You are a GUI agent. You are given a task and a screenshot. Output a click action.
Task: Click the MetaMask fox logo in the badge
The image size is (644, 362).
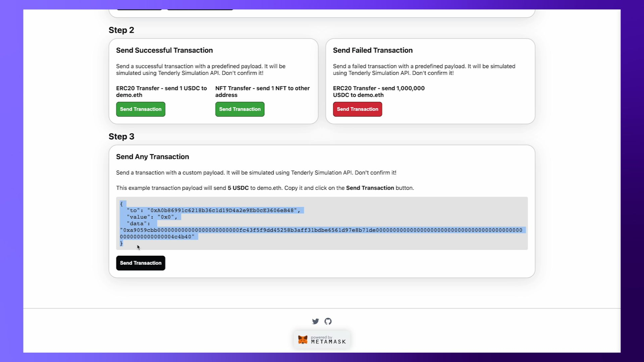[304, 339]
